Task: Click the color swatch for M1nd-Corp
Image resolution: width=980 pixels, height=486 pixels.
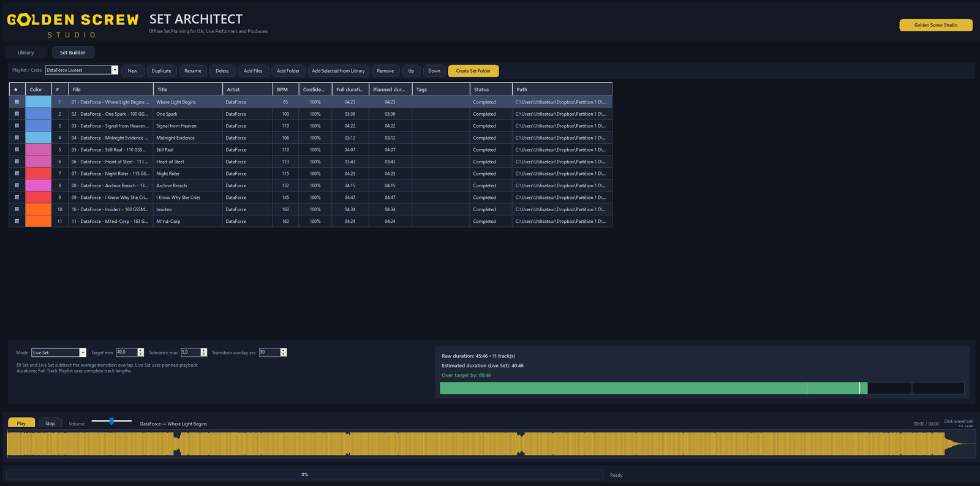Action: click(38, 222)
